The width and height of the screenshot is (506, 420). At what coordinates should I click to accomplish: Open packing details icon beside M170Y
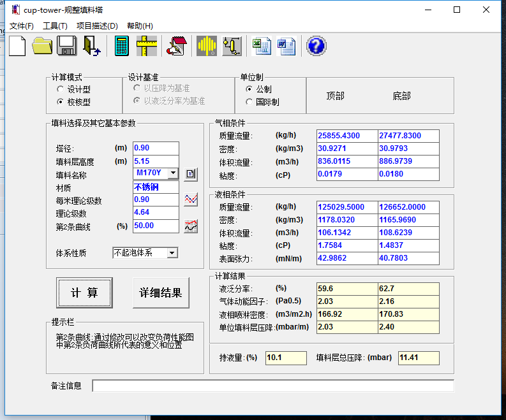point(191,174)
